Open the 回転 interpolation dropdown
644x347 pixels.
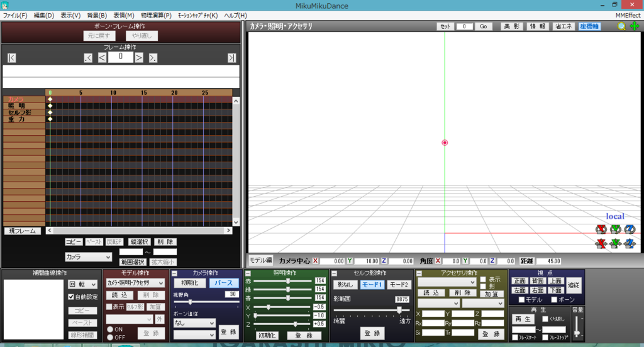[x=82, y=284]
